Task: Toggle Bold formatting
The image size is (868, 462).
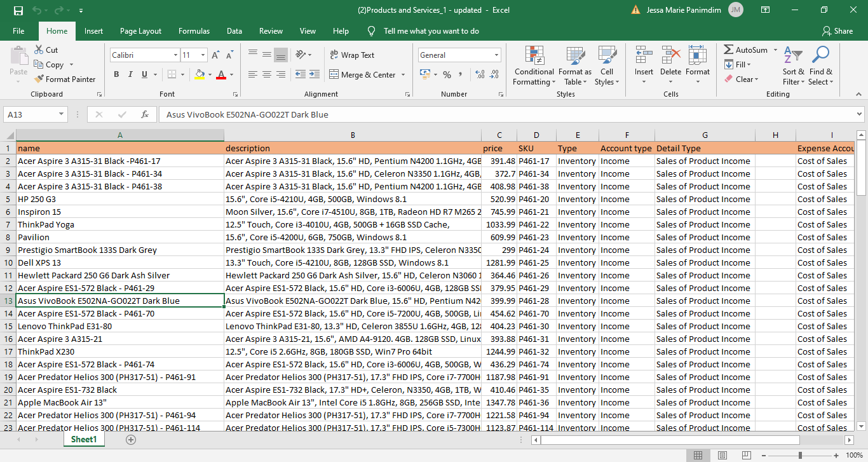Action: click(x=116, y=74)
